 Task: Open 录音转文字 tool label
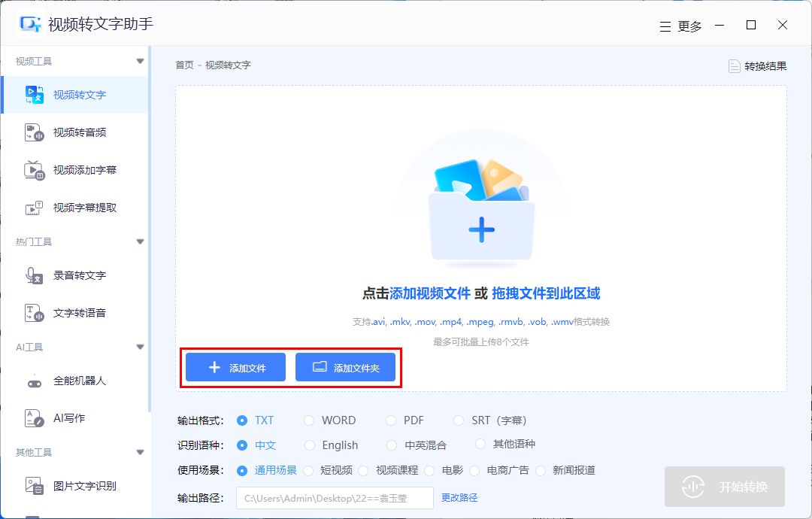coord(79,275)
